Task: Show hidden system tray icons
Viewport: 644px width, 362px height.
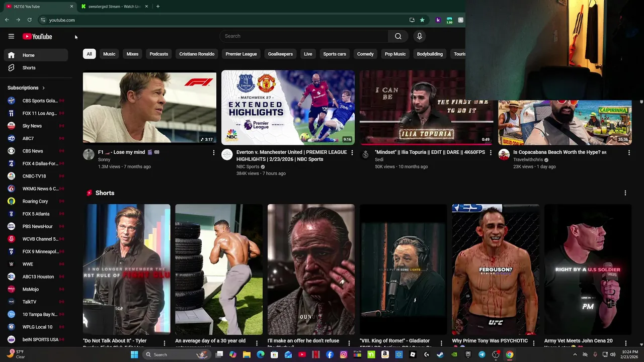Action: pyautogui.click(x=575, y=354)
